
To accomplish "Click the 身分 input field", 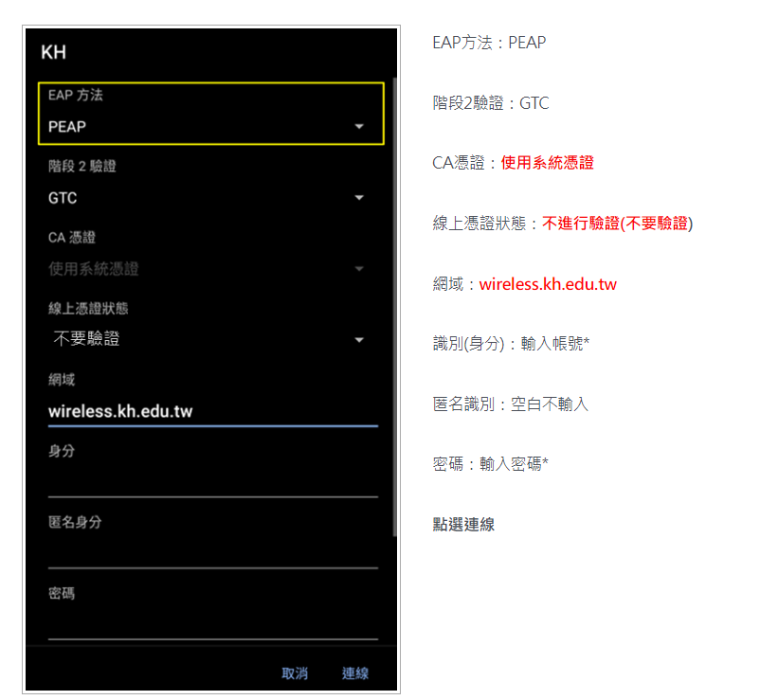I will (x=213, y=482).
